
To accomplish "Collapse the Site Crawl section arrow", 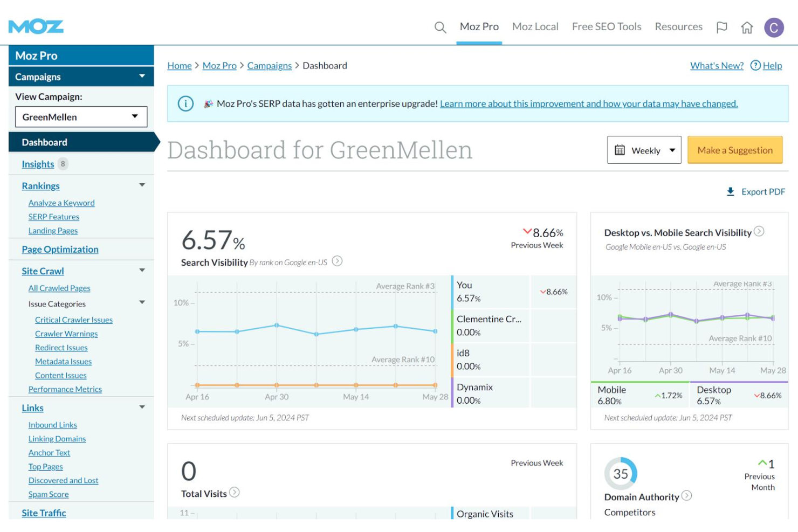I will point(142,270).
